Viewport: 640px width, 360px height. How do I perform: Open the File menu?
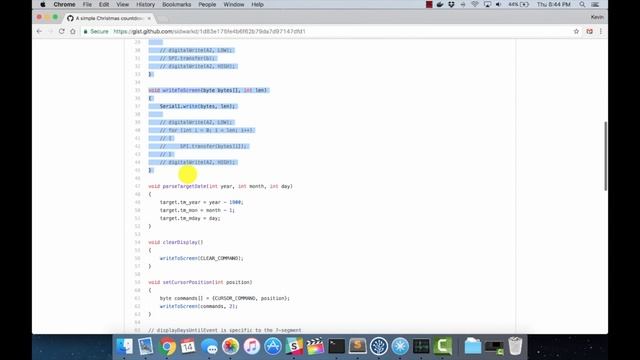click(x=87, y=4)
